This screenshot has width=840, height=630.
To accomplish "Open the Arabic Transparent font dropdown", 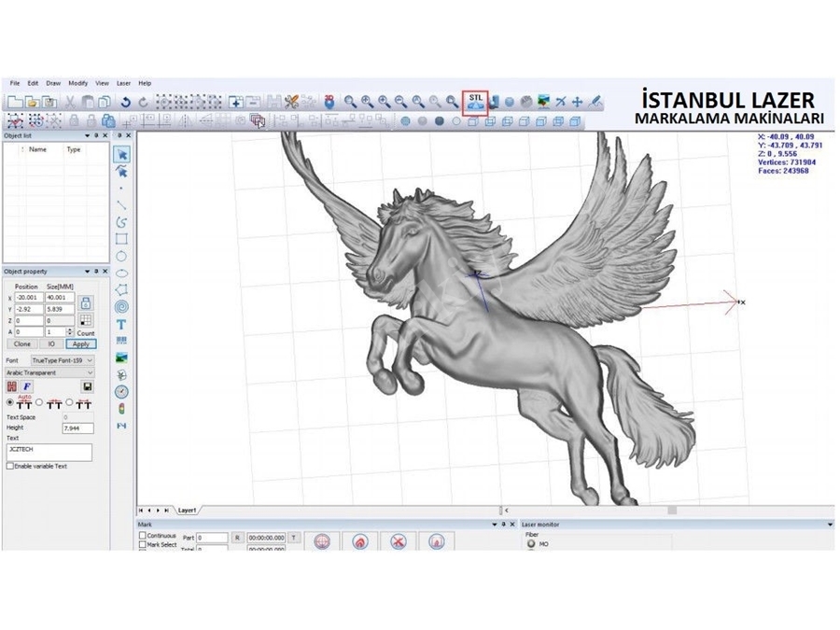I will pos(49,372).
